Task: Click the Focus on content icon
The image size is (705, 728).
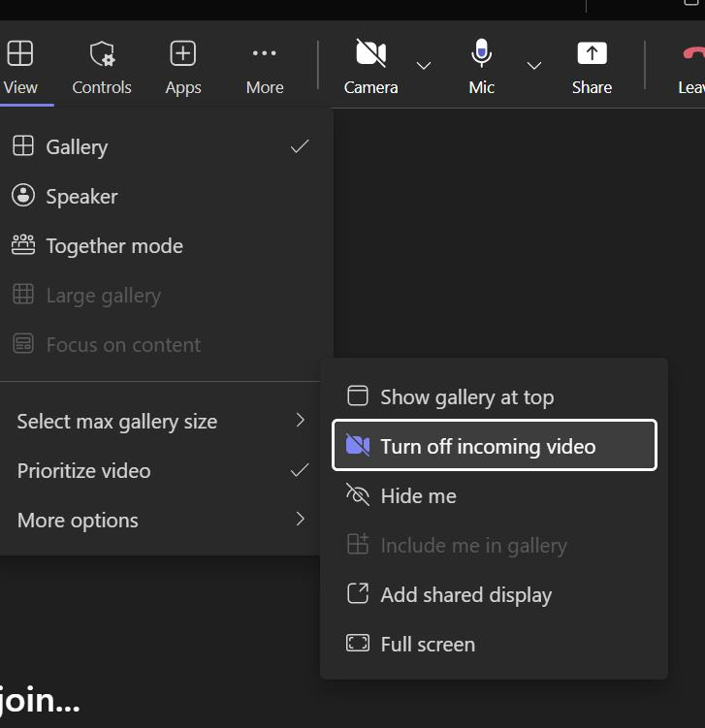Action: click(23, 343)
